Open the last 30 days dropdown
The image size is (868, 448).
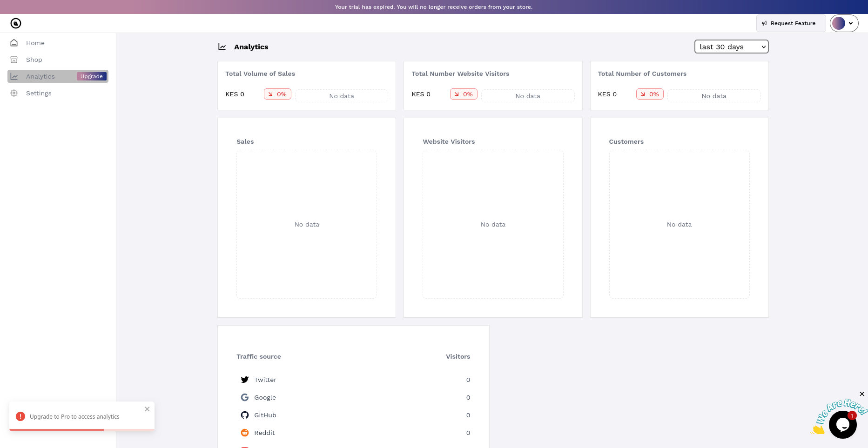(731, 47)
